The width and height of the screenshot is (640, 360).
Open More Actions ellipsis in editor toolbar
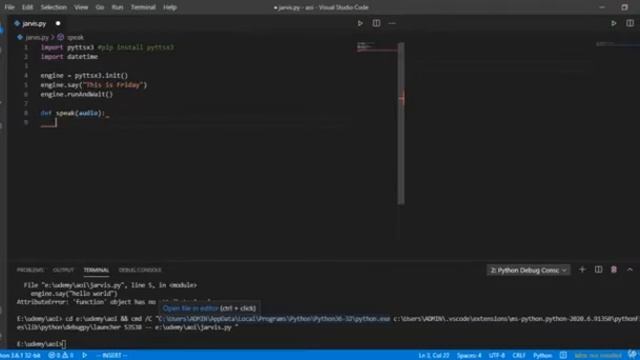392,24
